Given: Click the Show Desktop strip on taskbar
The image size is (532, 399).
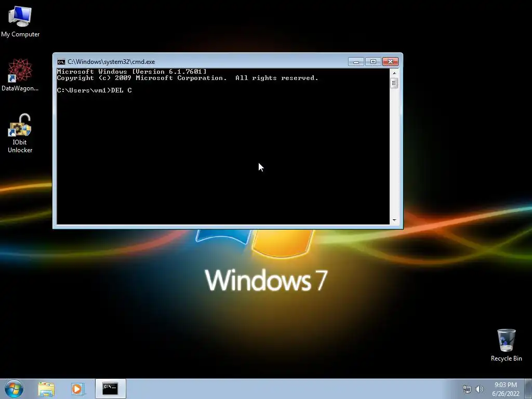Looking at the screenshot, I should [x=528, y=389].
